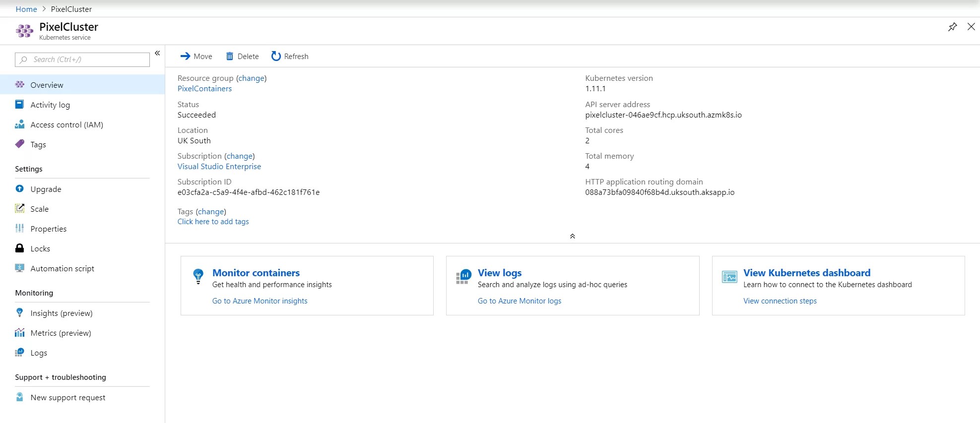Click the New support request icon
Viewport: 980px width, 423px height.
(20, 397)
